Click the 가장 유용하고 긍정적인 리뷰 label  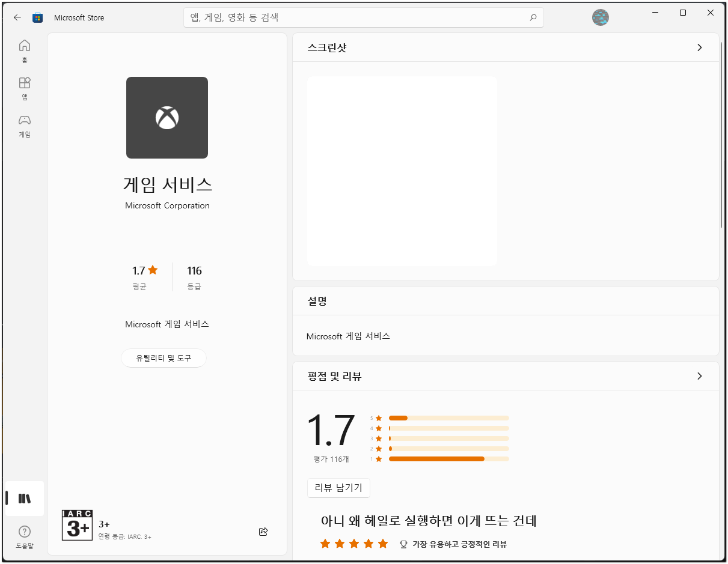click(x=459, y=544)
